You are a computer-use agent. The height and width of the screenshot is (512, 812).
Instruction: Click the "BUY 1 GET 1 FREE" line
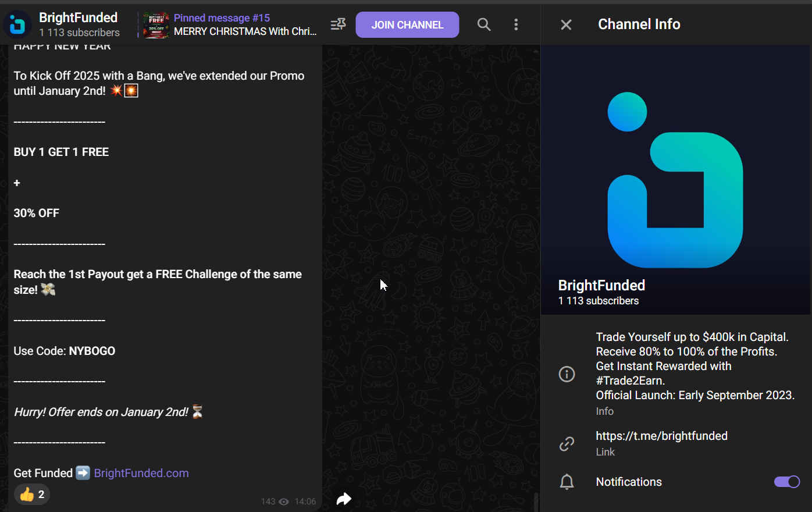[x=61, y=152]
